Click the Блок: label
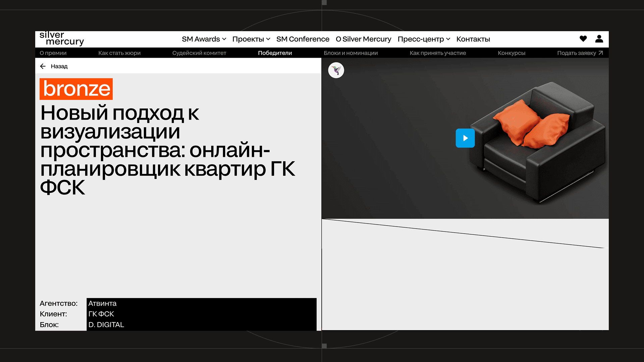 pos(49,325)
